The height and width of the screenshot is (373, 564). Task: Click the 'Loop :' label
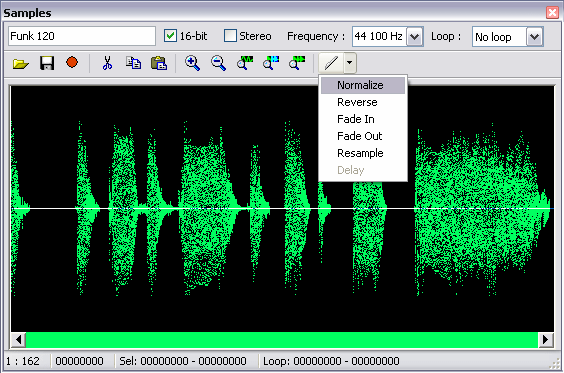tap(446, 36)
